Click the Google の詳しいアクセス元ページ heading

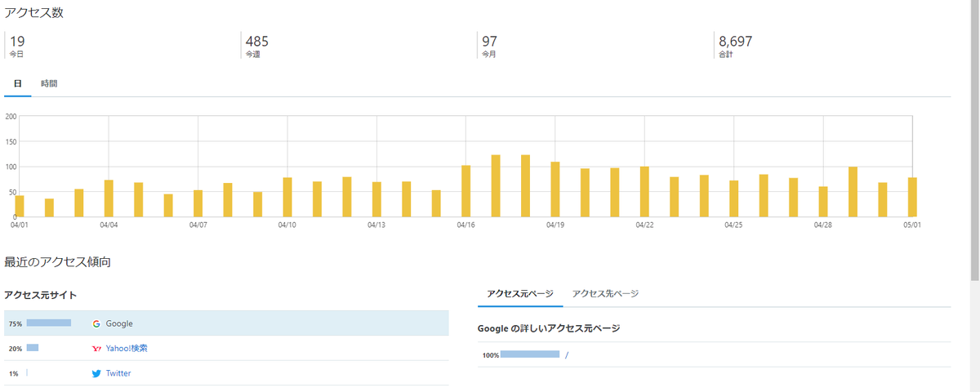tap(549, 328)
